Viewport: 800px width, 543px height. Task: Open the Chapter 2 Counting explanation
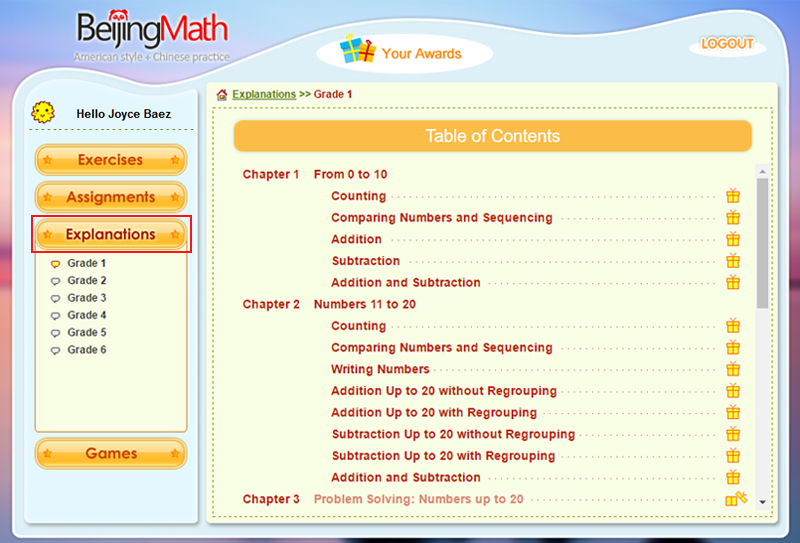coord(359,326)
